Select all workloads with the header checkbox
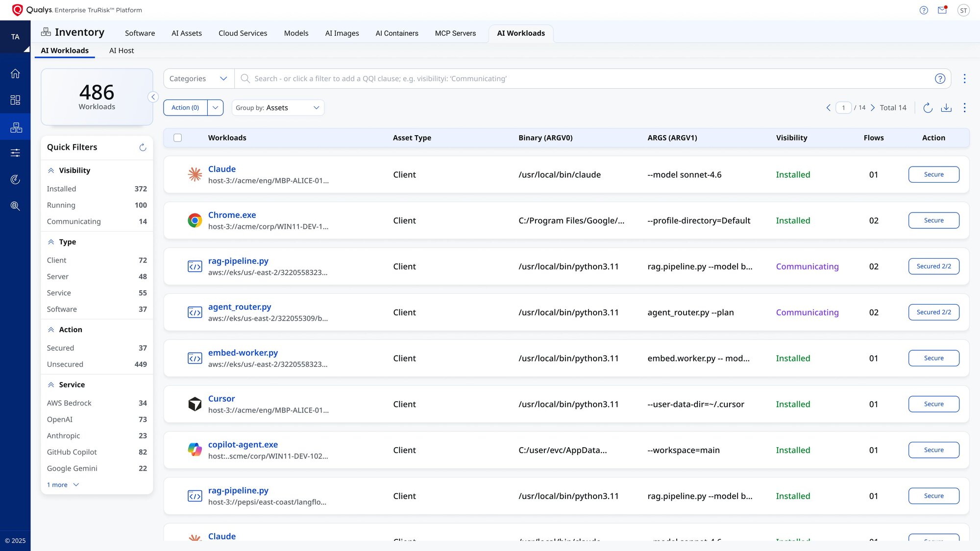The height and width of the screenshot is (551, 980). [178, 138]
